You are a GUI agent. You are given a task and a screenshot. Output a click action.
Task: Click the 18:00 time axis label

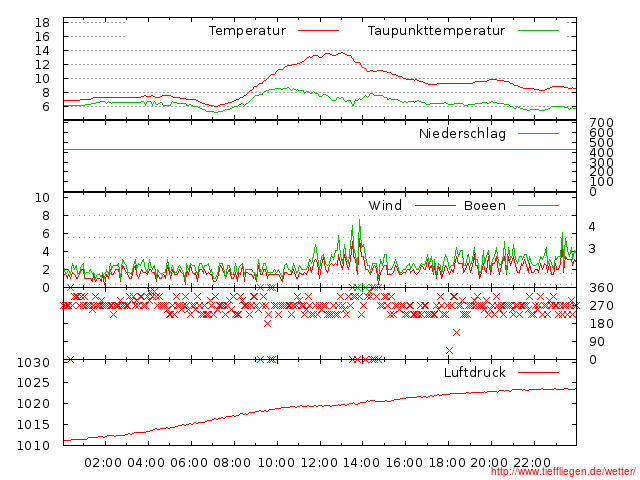(447, 463)
